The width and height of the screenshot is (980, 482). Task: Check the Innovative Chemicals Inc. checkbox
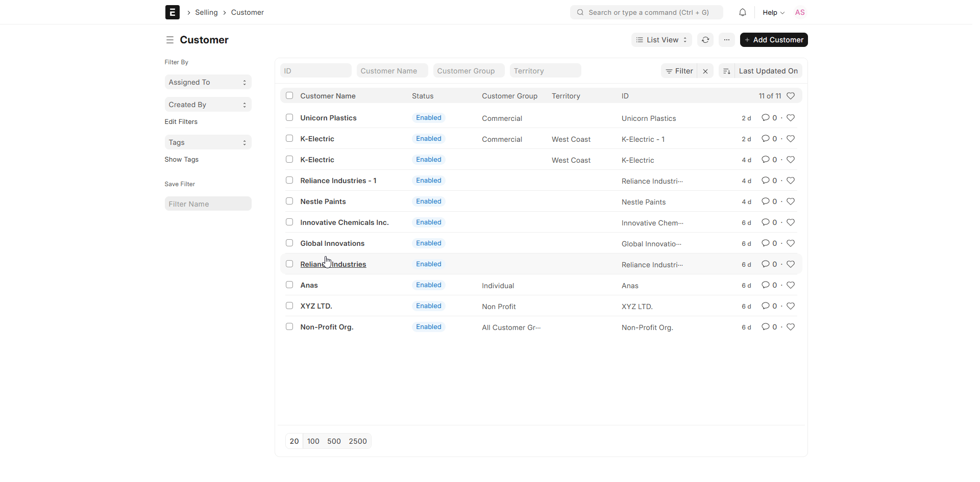[289, 222]
